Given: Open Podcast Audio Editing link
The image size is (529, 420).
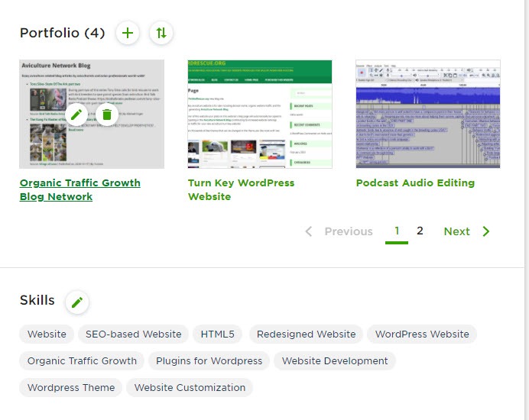Looking at the screenshot, I should (415, 183).
